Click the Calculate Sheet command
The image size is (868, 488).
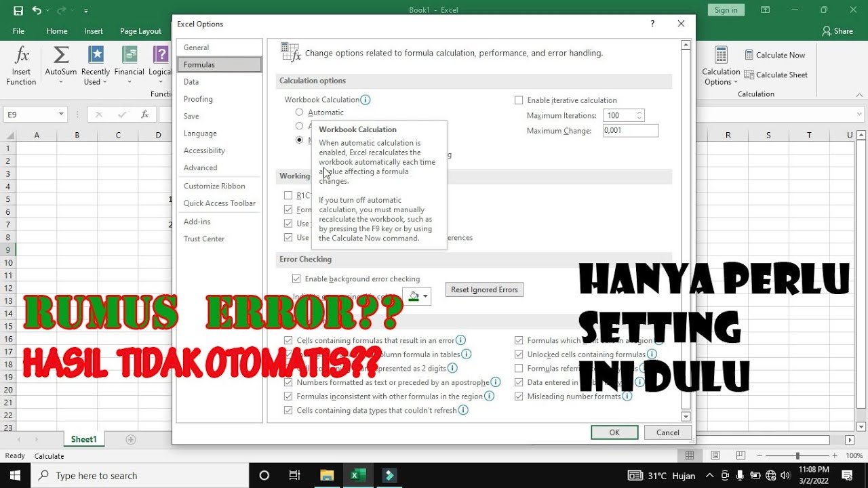776,75
